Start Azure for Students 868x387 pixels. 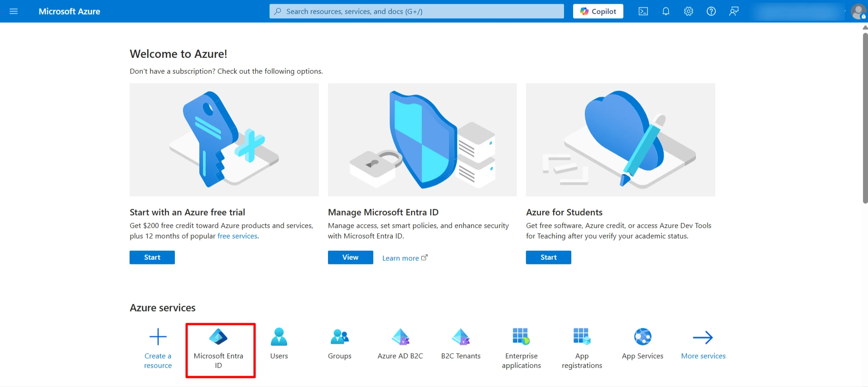(549, 257)
